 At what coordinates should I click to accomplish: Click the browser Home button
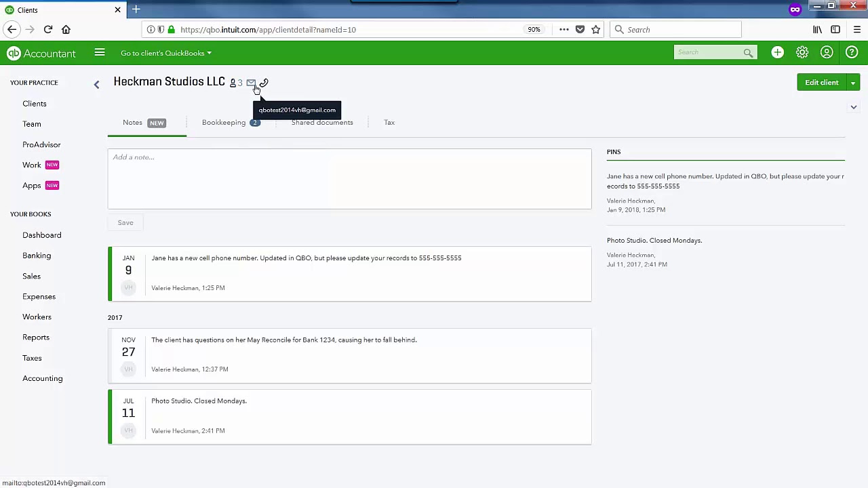tap(66, 29)
